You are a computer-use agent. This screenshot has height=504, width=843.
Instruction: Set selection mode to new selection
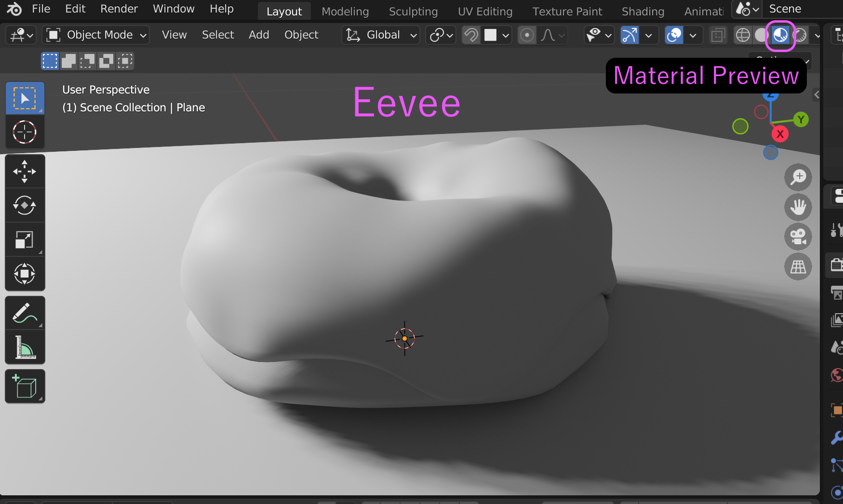[50, 61]
